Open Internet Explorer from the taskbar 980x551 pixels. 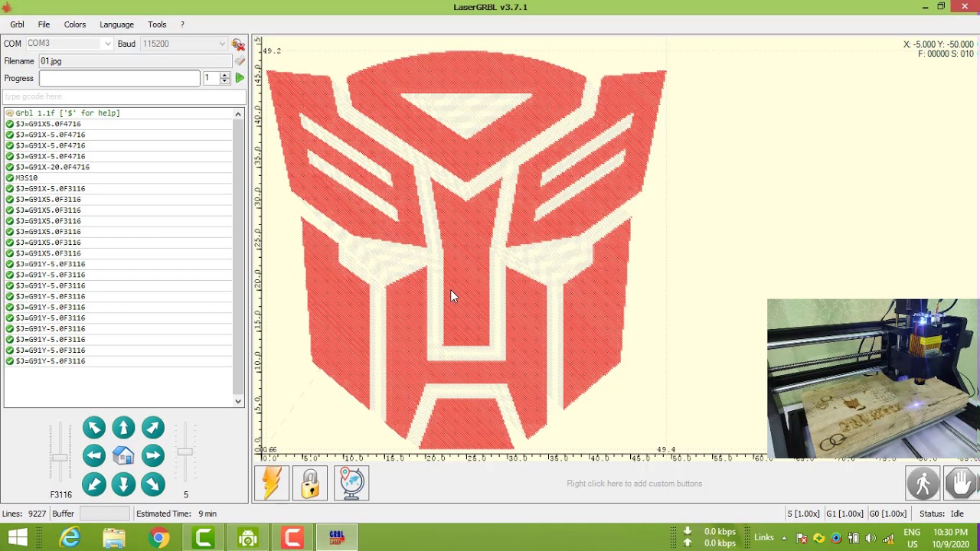70,538
